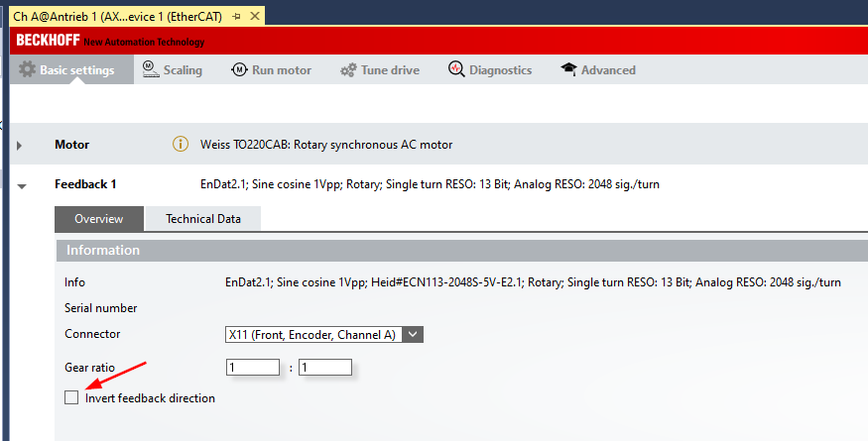Click the Diagnostics pulse icon
This screenshot has width=868, height=441.
coord(455,69)
